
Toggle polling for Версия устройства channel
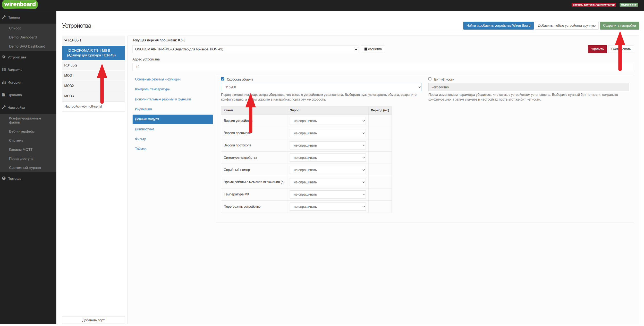328,121
